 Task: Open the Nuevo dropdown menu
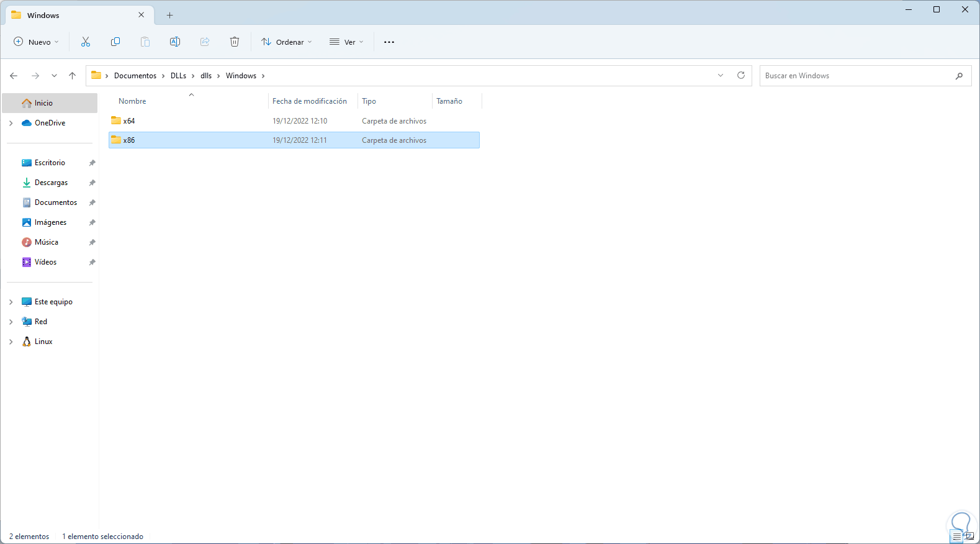pyautogui.click(x=36, y=42)
